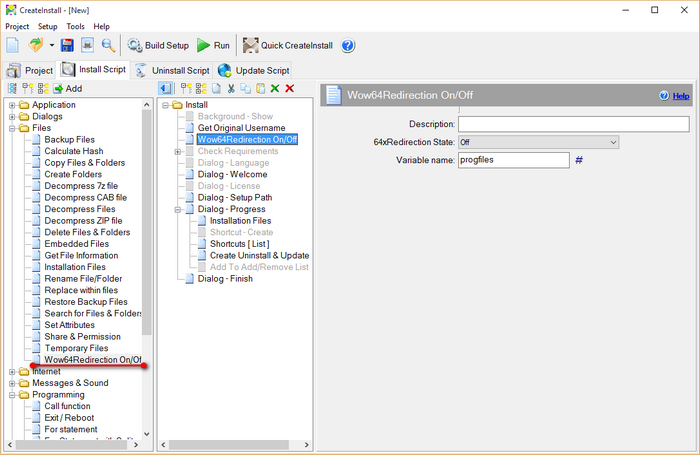700x455 pixels.
Task: Expand the Application folder
Action: point(12,105)
